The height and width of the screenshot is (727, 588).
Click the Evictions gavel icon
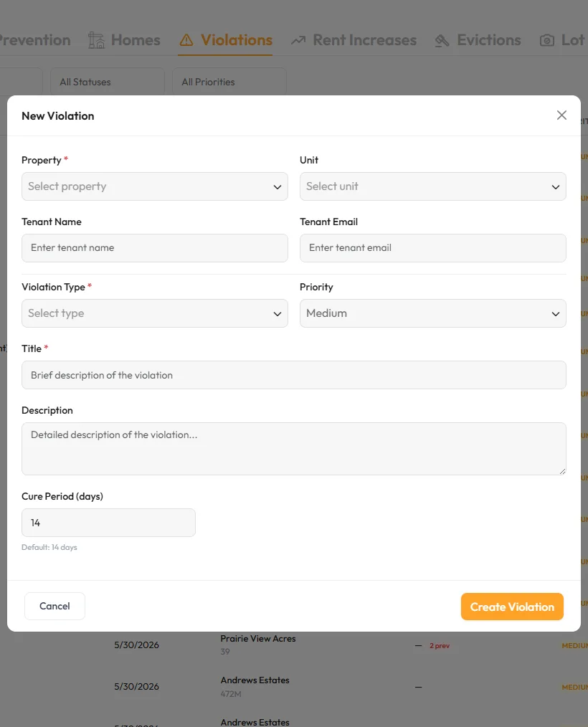click(x=442, y=41)
